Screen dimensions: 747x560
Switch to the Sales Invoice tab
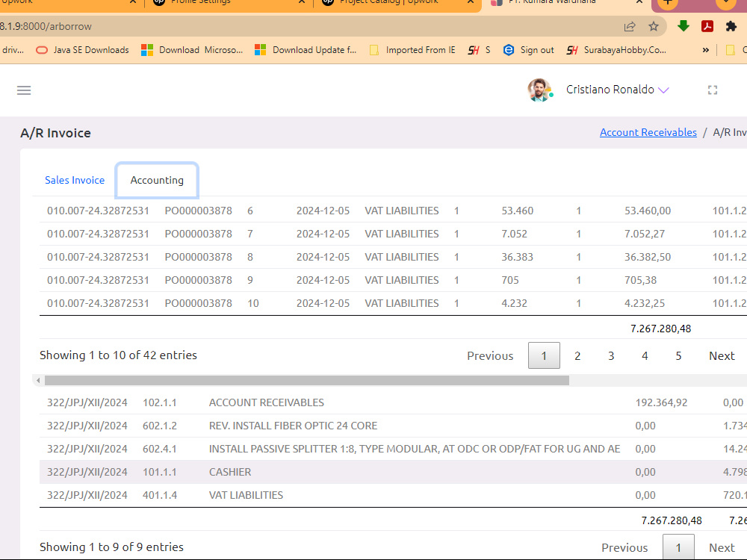(x=75, y=180)
